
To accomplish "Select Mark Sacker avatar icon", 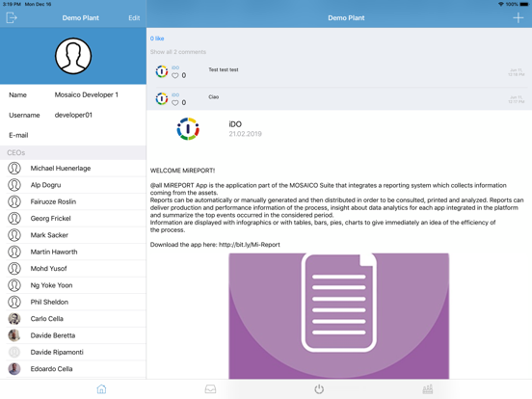I will (x=14, y=235).
